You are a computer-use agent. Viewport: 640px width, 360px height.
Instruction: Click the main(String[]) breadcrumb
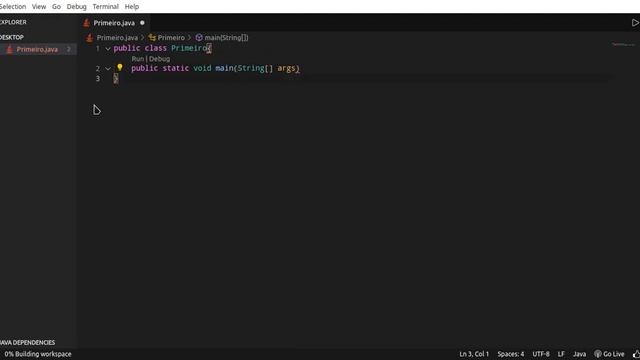click(226, 38)
